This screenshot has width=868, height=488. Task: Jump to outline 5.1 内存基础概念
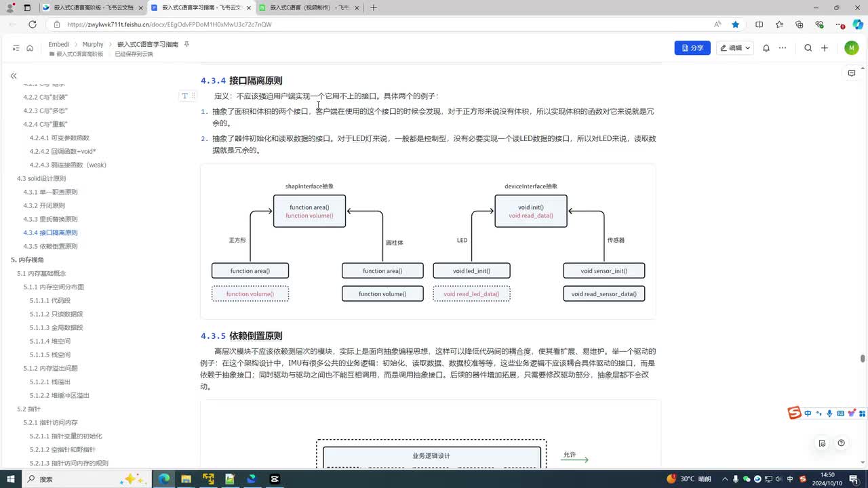(x=41, y=273)
